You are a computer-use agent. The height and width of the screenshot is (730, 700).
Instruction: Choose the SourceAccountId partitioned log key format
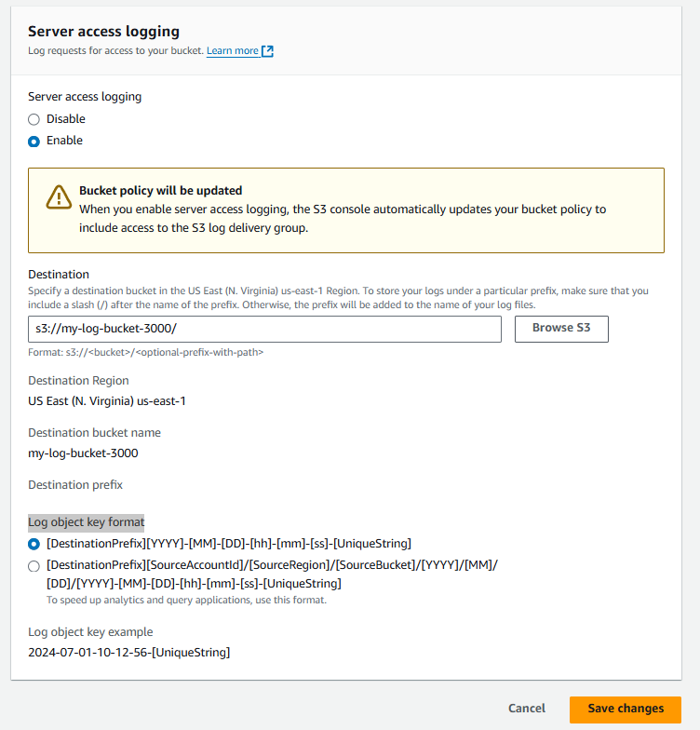(34, 566)
